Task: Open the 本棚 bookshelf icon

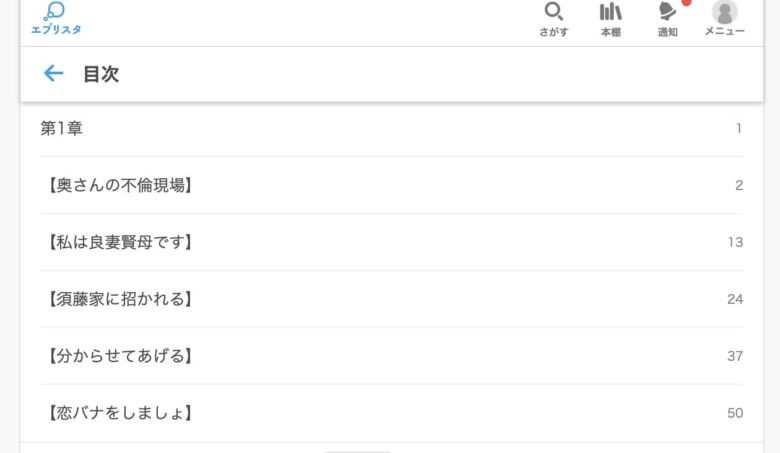Action: pos(610,12)
